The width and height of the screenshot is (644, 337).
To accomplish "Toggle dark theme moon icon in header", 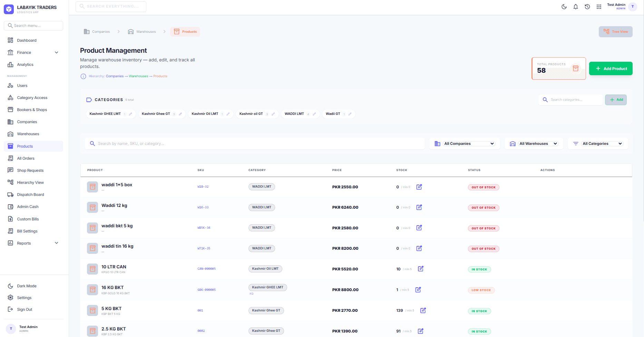I will pos(564,7).
